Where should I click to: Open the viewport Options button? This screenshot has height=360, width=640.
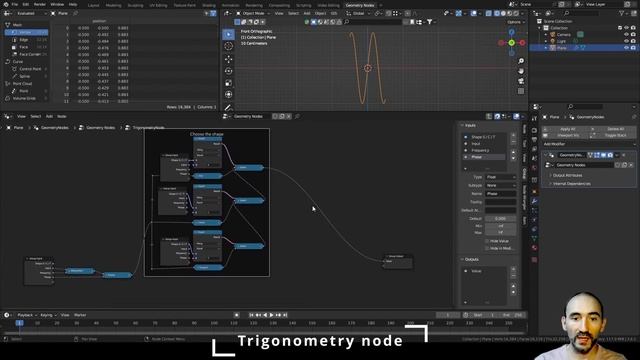(x=516, y=22)
